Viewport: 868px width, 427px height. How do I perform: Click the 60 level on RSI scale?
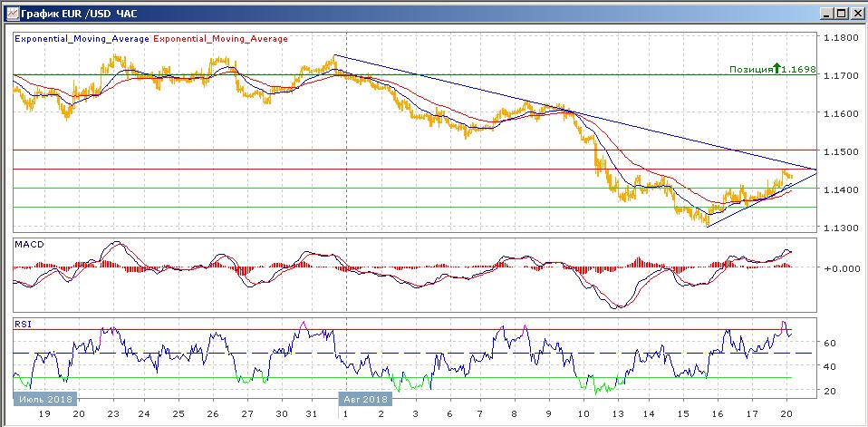point(828,343)
